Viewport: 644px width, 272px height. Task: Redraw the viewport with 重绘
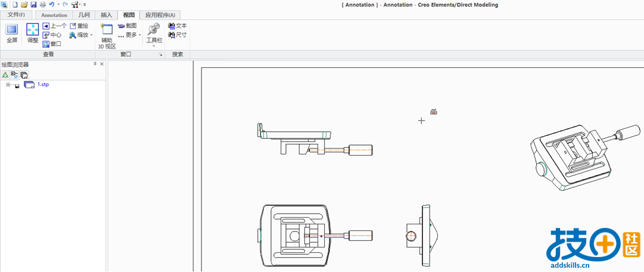[x=79, y=26]
